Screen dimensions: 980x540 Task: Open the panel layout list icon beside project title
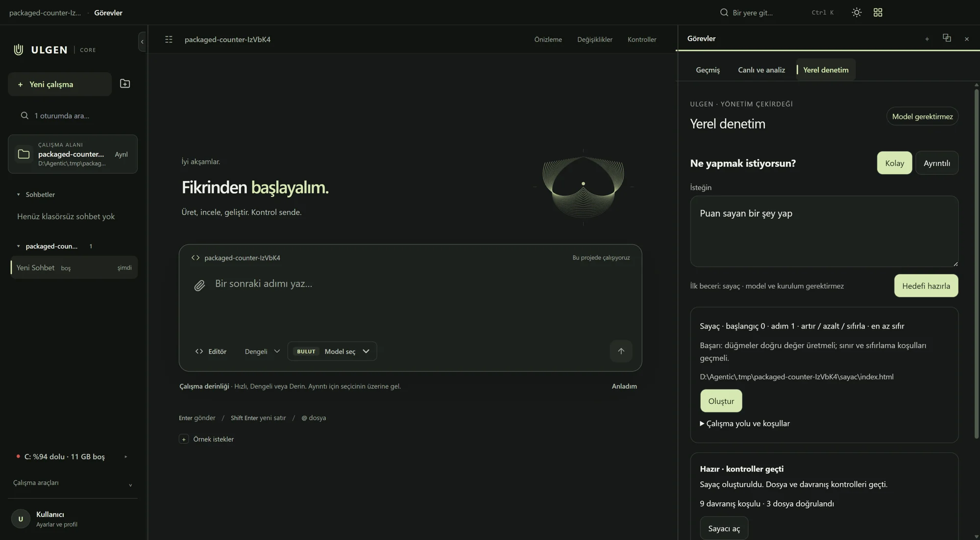pyautogui.click(x=169, y=39)
